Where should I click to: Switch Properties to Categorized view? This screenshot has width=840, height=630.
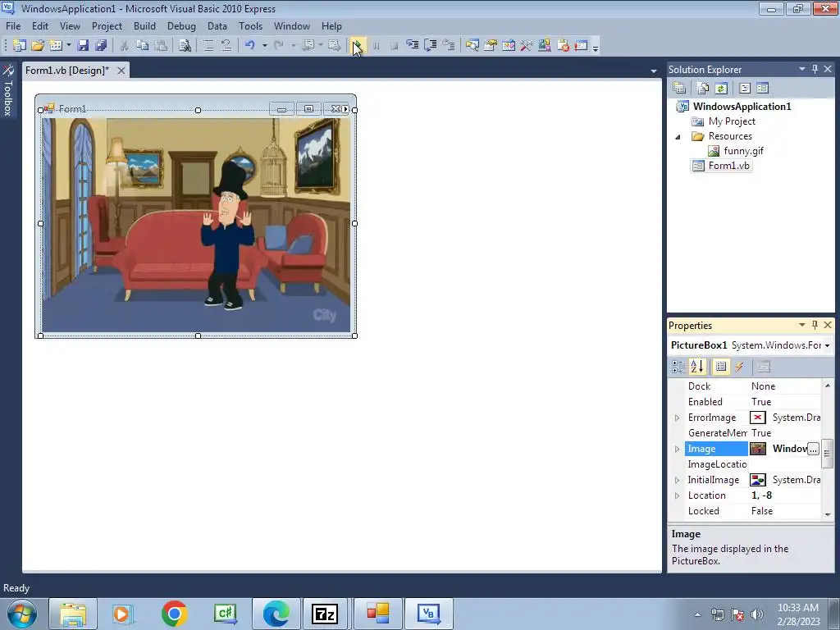(x=678, y=367)
